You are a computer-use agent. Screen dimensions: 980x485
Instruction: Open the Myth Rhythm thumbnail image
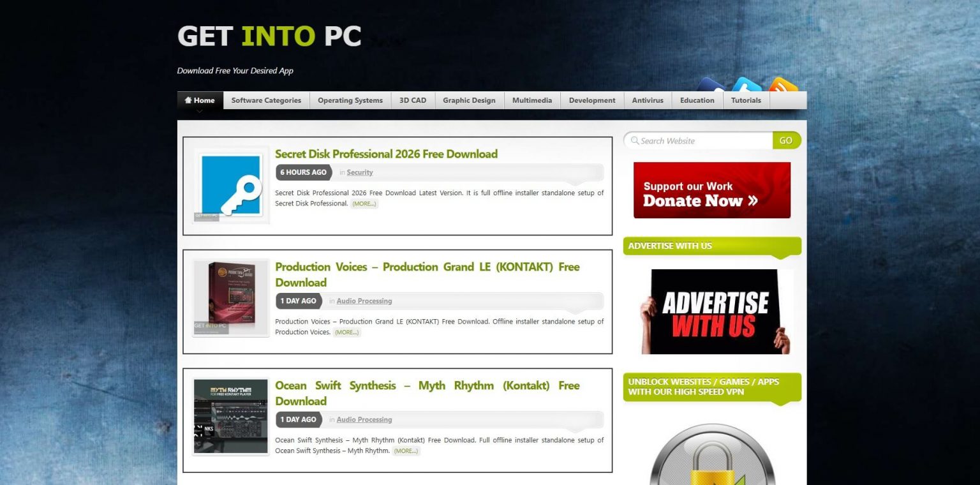coord(231,416)
